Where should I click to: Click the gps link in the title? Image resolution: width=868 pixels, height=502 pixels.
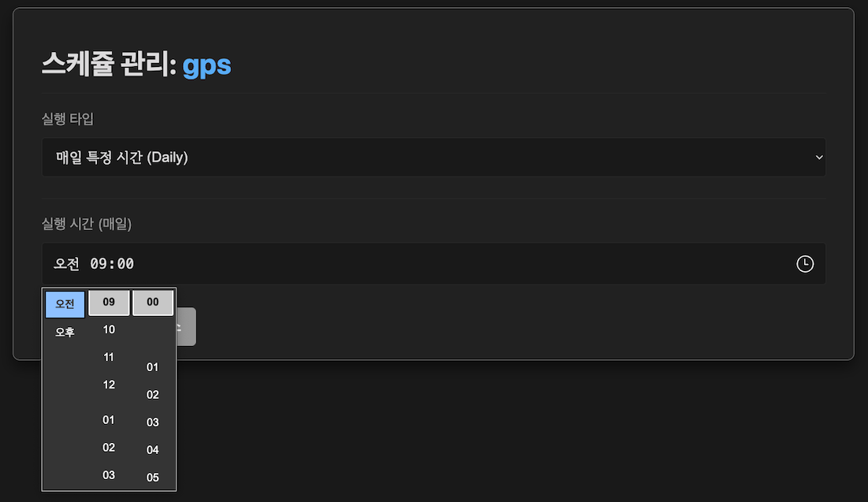coord(207,66)
